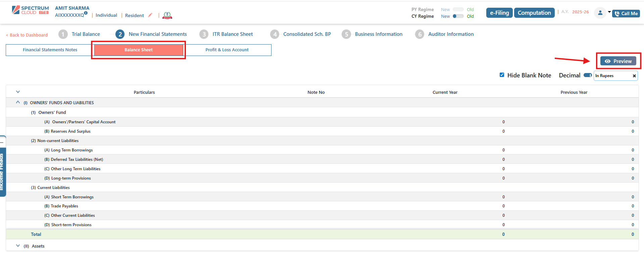This screenshot has width=644, height=258.
Task: Toggle the Decimal switch
Action: tap(587, 75)
